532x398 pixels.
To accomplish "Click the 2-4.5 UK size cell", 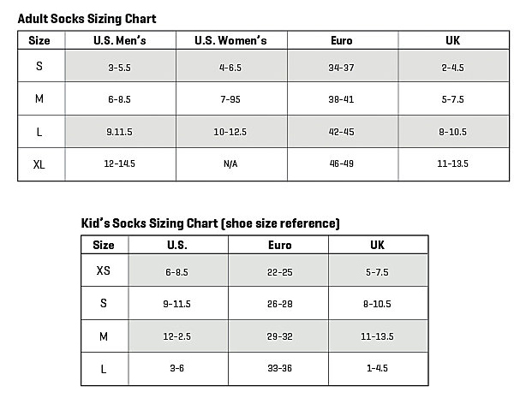I will tap(453, 66).
